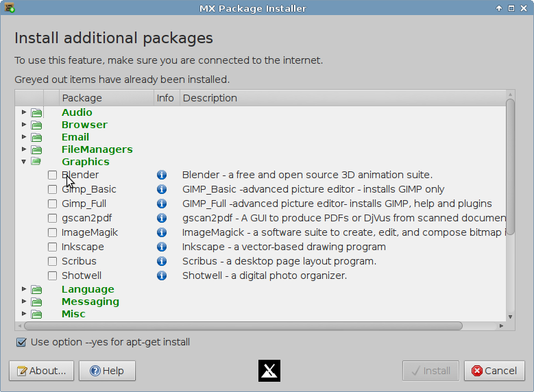Tick the gscan2pdf checkbox
The image size is (534, 392).
pyautogui.click(x=53, y=218)
